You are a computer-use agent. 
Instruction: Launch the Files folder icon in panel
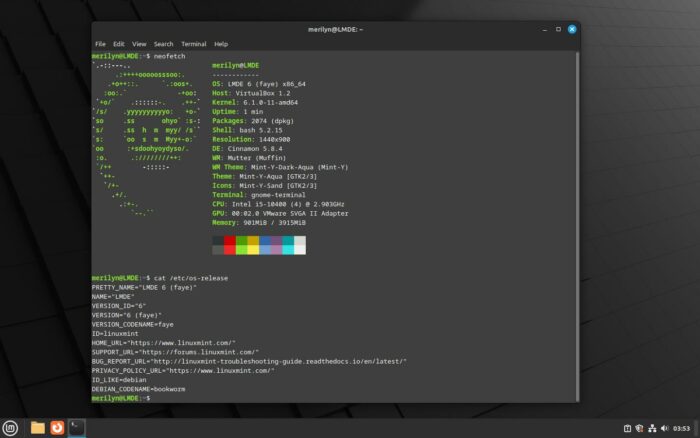[x=38, y=428]
